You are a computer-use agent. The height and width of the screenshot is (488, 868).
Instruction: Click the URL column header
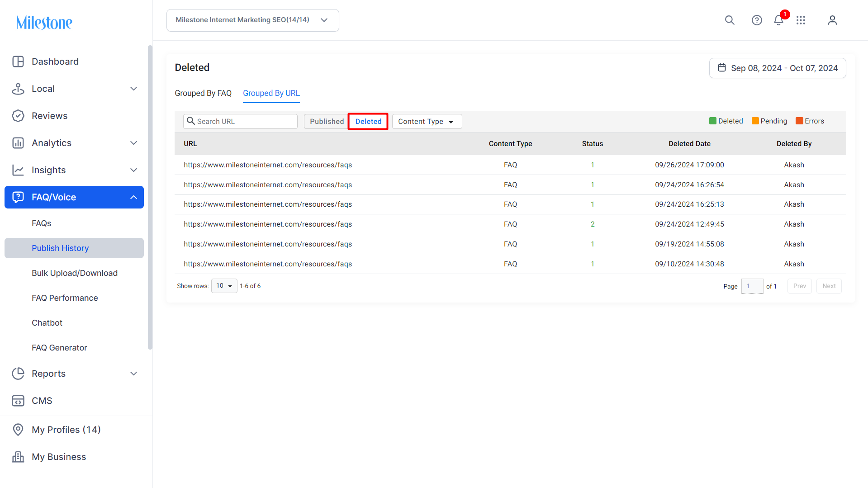point(190,144)
